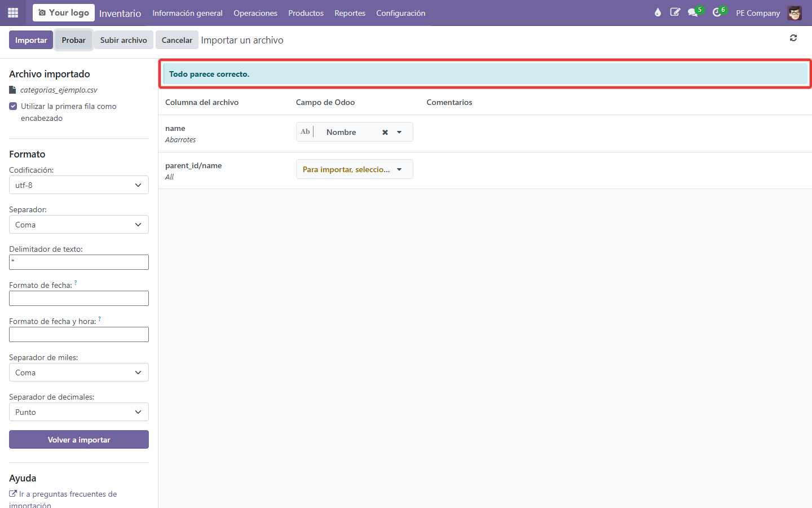The height and width of the screenshot is (508, 812).
Task: Open the Separador de miles dropdown
Action: click(x=79, y=373)
